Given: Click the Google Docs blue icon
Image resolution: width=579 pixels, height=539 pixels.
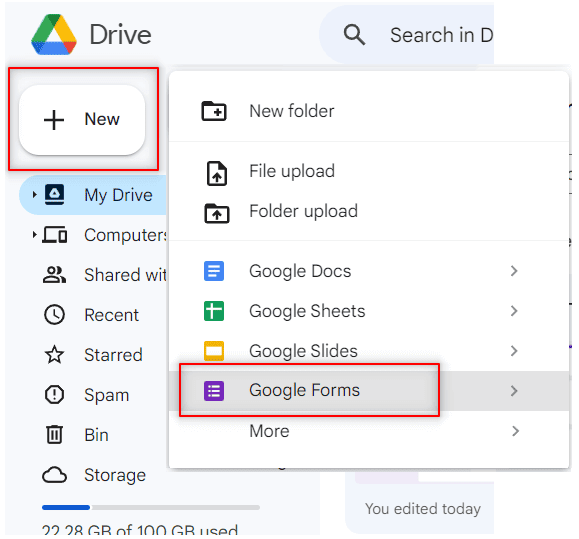Looking at the screenshot, I should (214, 271).
